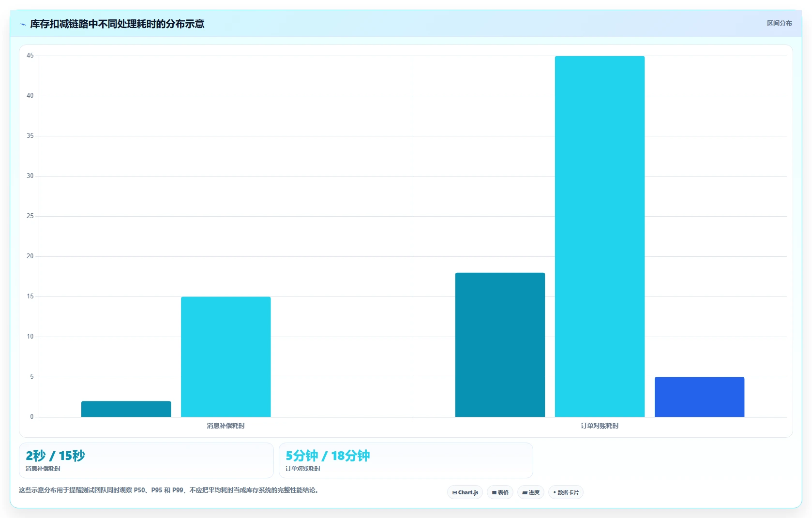This screenshot has width=812, height=518.
Task: Click the tallest cyan bar at 45
Action: pos(600,237)
